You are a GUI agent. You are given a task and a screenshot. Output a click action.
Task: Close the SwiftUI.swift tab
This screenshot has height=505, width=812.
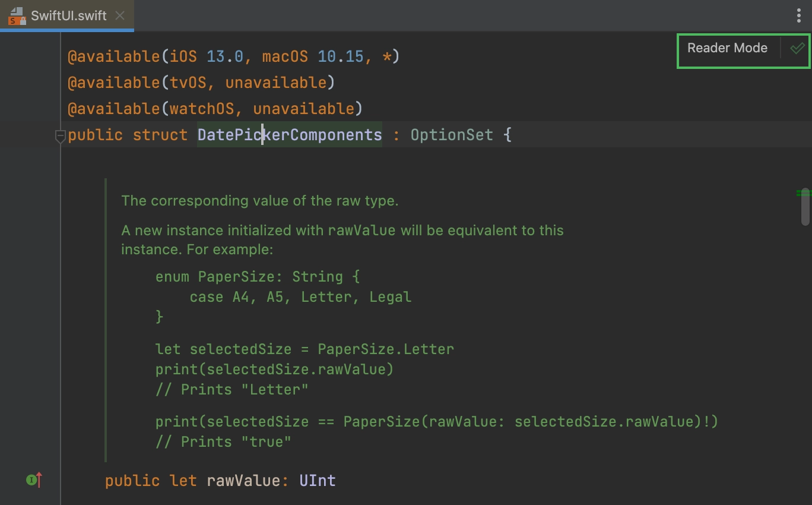pyautogui.click(x=120, y=15)
